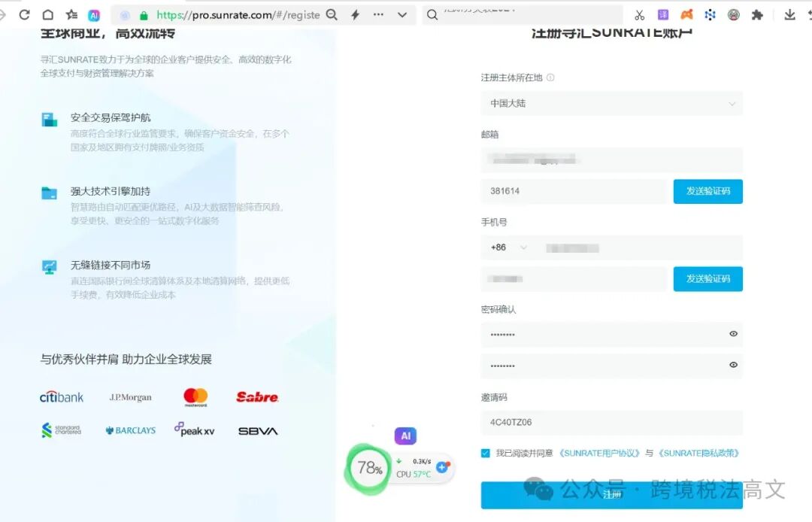Show the confirmation password with the eye icon
This screenshot has height=522, width=812.
pos(733,365)
